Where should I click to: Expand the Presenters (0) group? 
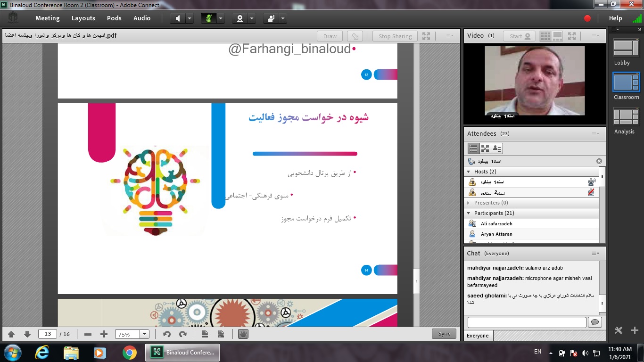(469, 203)
